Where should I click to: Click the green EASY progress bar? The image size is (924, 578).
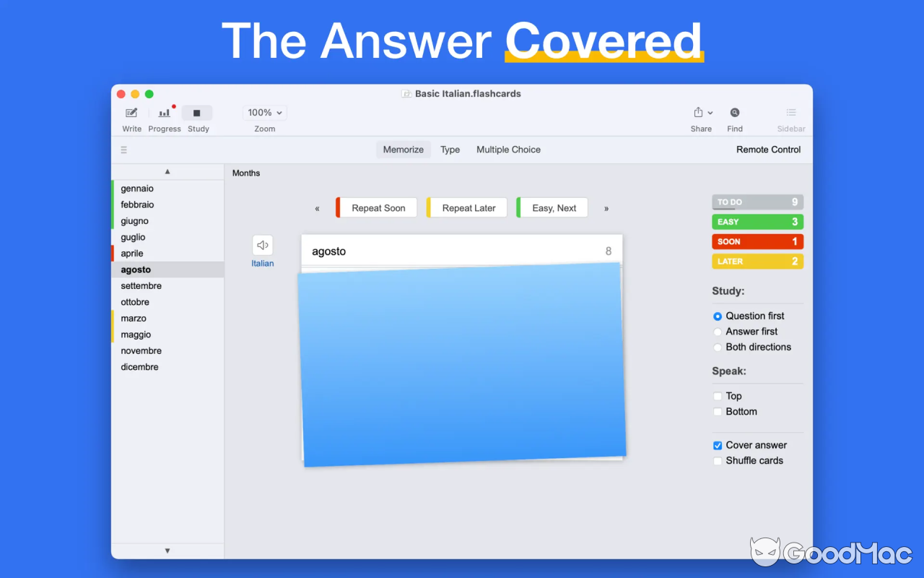(757, 221)
